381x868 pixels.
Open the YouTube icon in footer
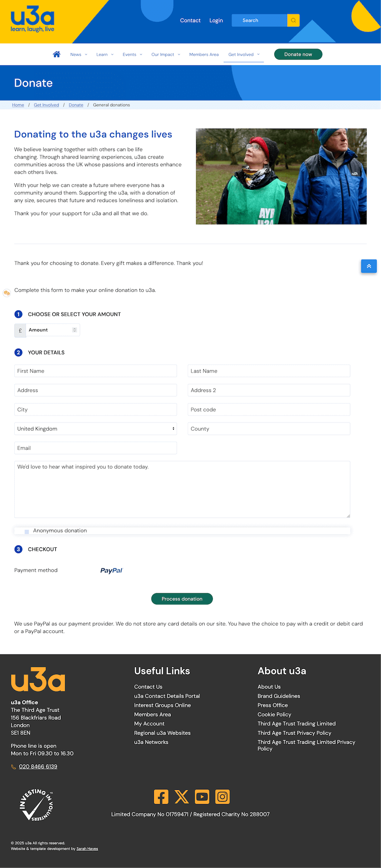202,797
